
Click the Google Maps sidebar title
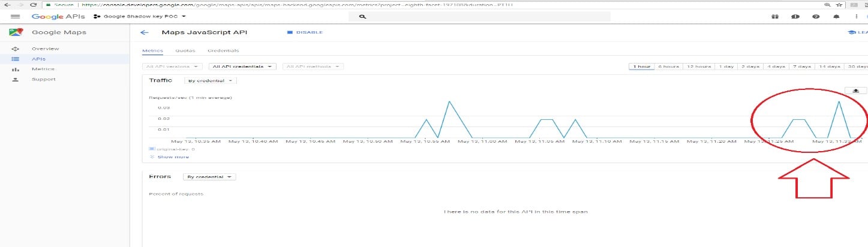(x=59, y=32)
